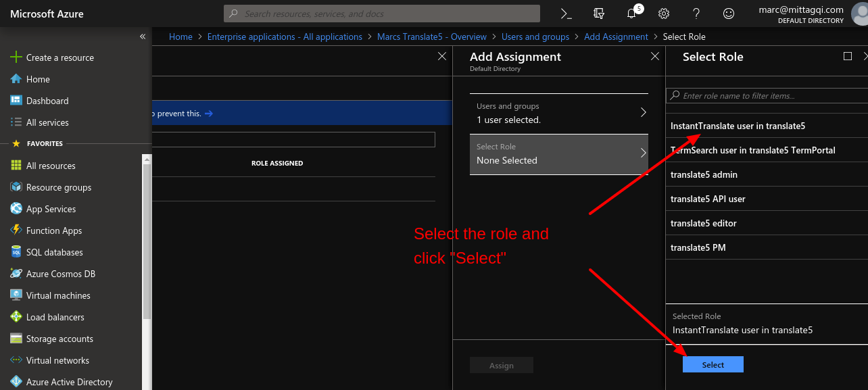The image size is (868, 390).
Task: Click the Virtual networks icon
Action: tap(16, 360)
